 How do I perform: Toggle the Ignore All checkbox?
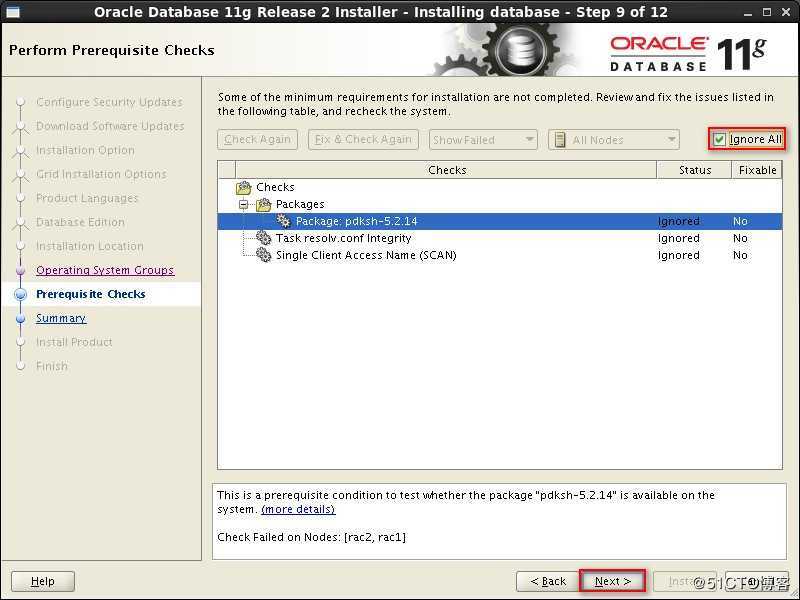pyautogui.click(x=719, y=139)
